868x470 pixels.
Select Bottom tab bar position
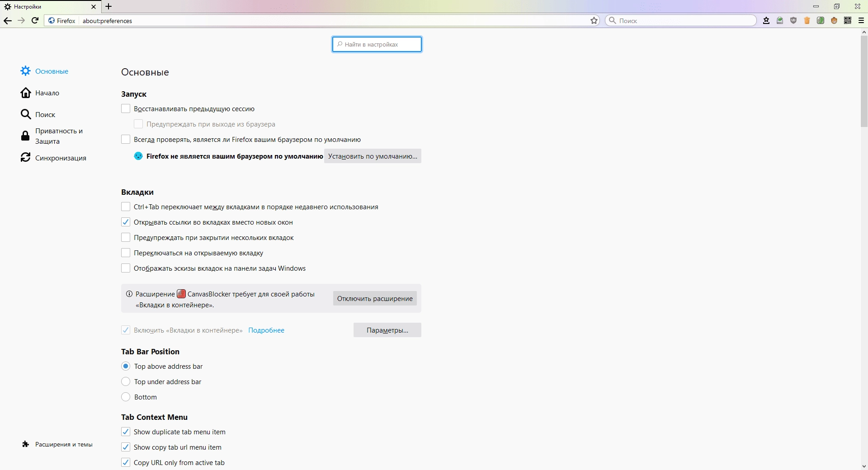(x=126, y=397)
